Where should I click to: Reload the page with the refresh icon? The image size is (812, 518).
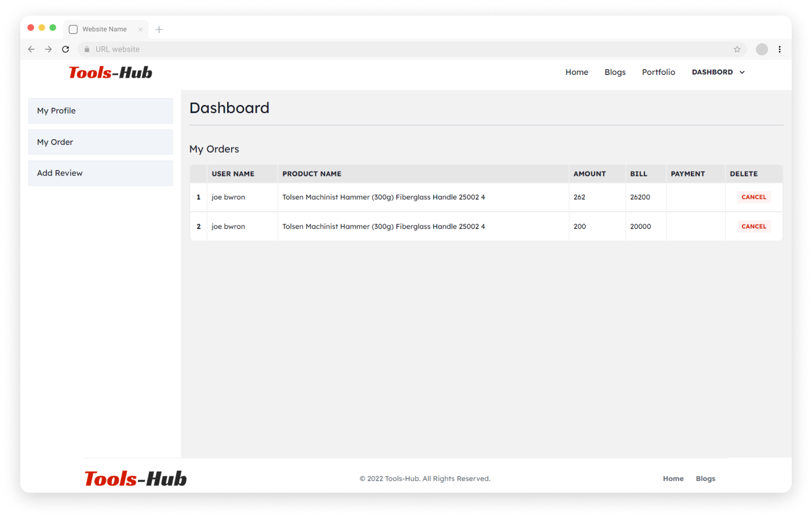pyautogui.click(x=65, y=49)
